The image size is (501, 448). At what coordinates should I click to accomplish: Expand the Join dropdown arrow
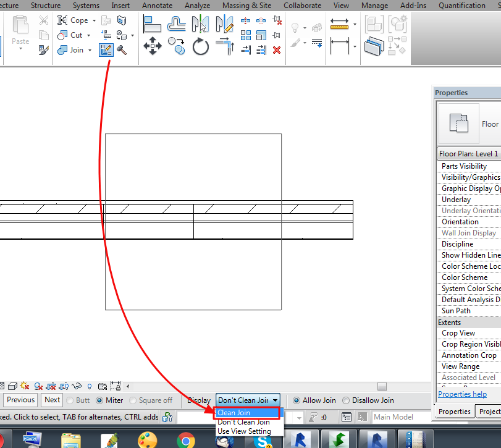[x=90, y=50]
